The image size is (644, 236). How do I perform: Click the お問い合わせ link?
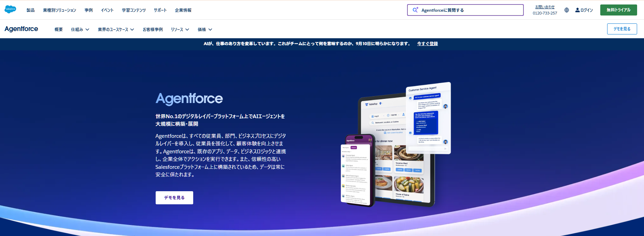pyautogui.click(x=544, y=7)
